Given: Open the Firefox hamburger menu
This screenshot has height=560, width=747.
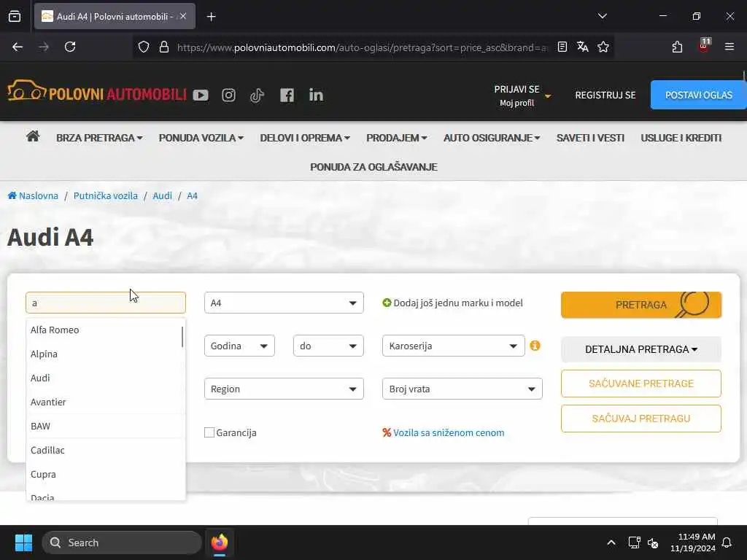Looking at the screenshot, I should click(729, 47).
